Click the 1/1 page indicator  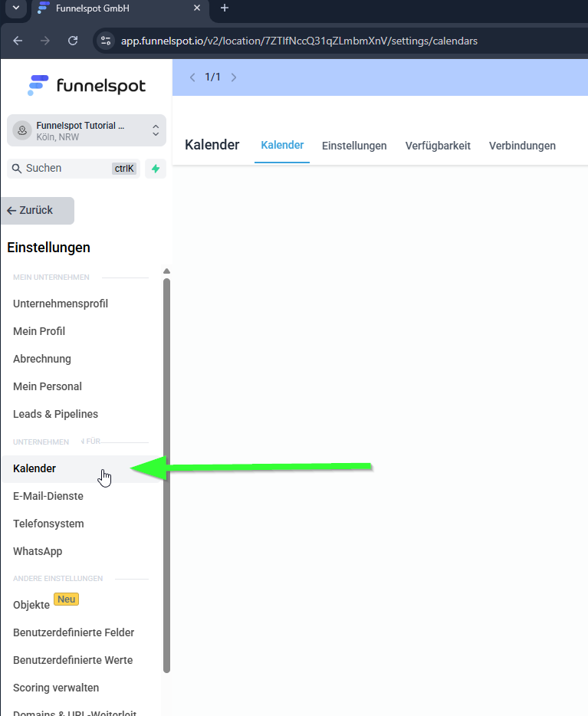pyautogui.click(x=213, y=77)
